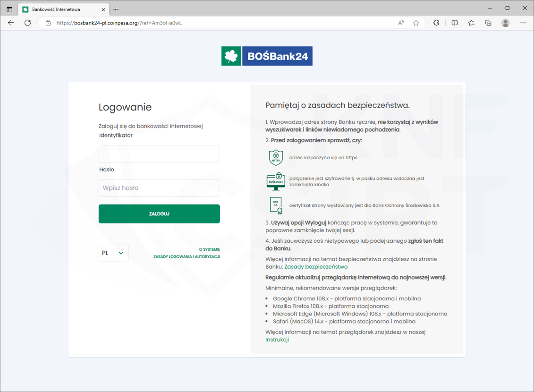Click the browser back arrow
This screenshot has height=392, width=534.
point(11,23)
